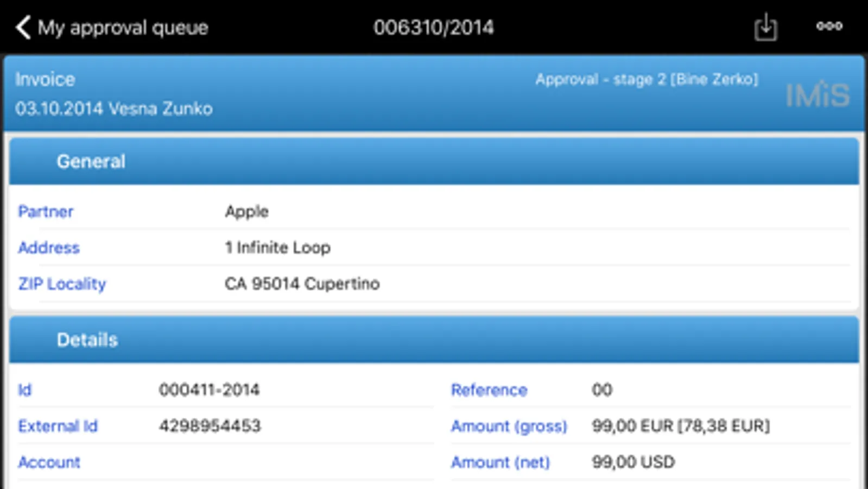868x489 pixels.
Task: Tap the '03.10.2014 Vesna Zunko' line
Action: pyautogui.click(x=114, y=109)
